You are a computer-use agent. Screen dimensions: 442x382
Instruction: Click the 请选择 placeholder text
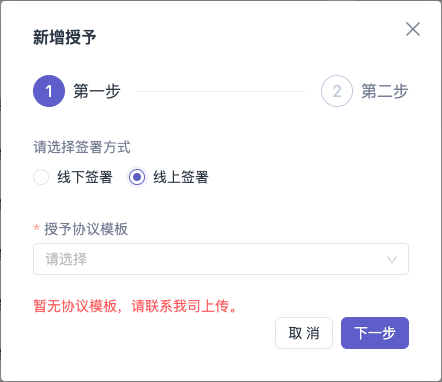[66, 259]
